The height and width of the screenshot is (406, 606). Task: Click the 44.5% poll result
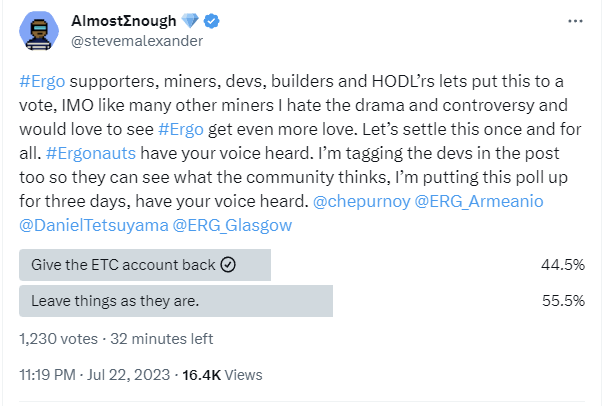click(563, 265)
